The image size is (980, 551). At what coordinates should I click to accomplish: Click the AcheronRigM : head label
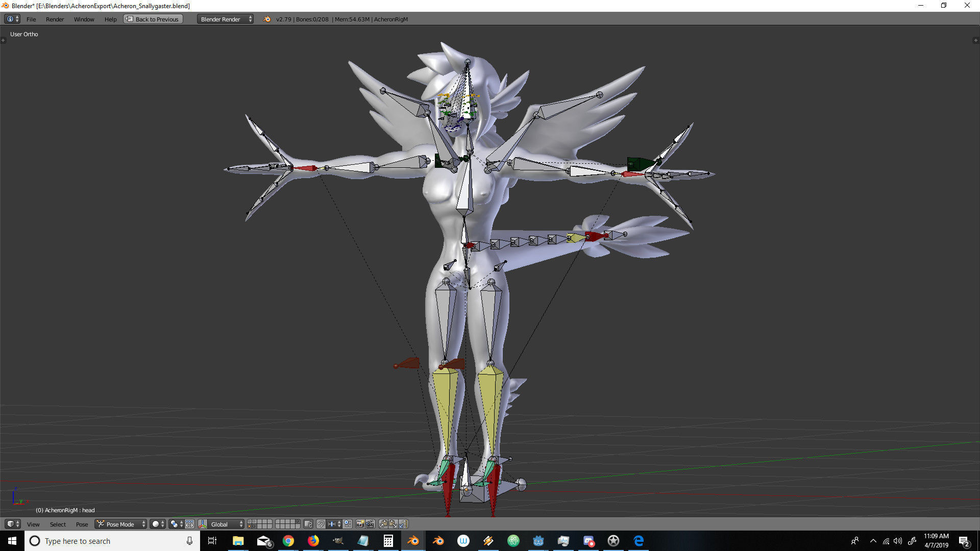click(65, 510)
